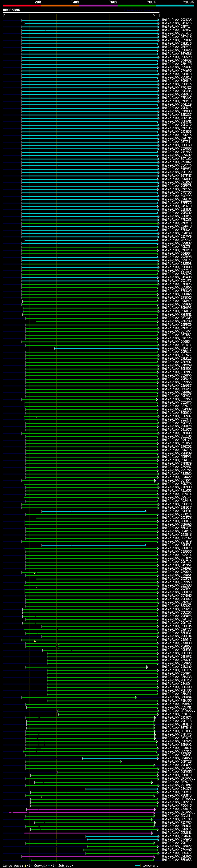
Task: Select hit label UniRef100_Q84RL6
Action: click(x=176, y=531)
